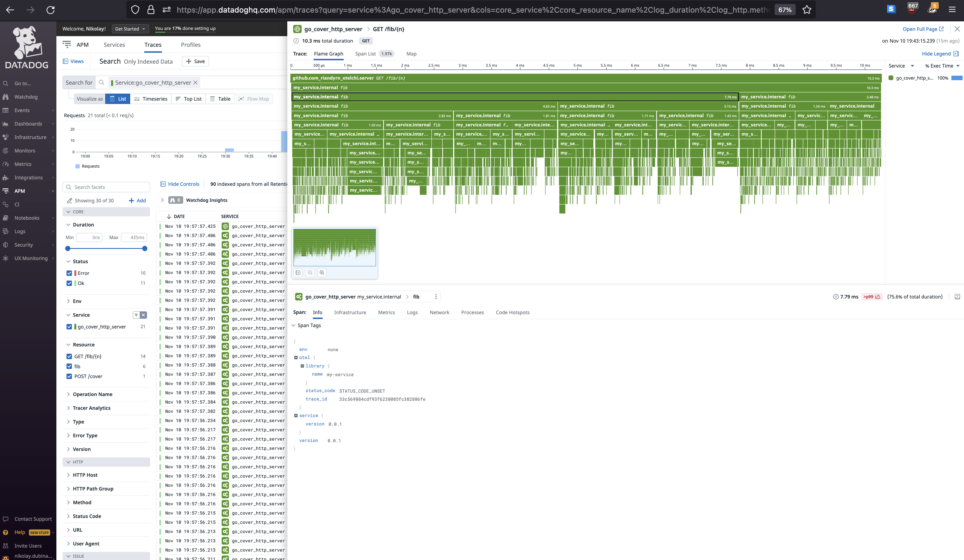Click the three-dot span options menu
Screen dimensions: 964x560
(436, 297)
